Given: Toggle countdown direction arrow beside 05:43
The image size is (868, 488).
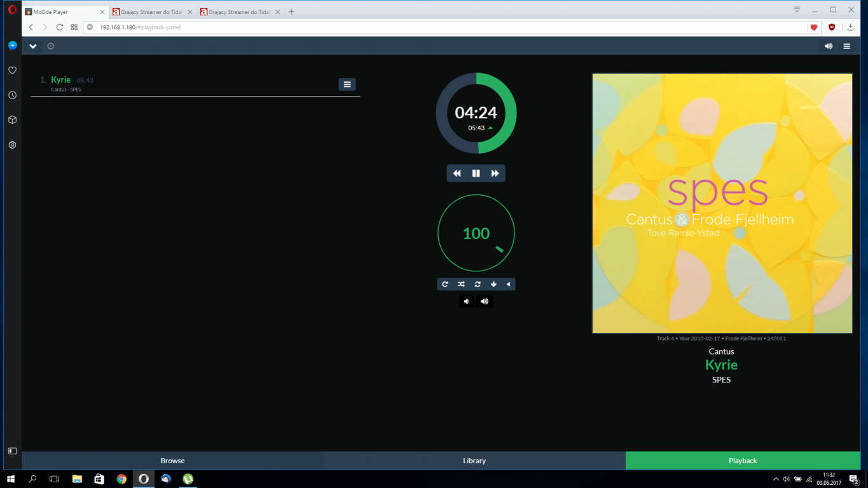Looking at the screenshot, I should pyautogui.click(x=490, y=128).
